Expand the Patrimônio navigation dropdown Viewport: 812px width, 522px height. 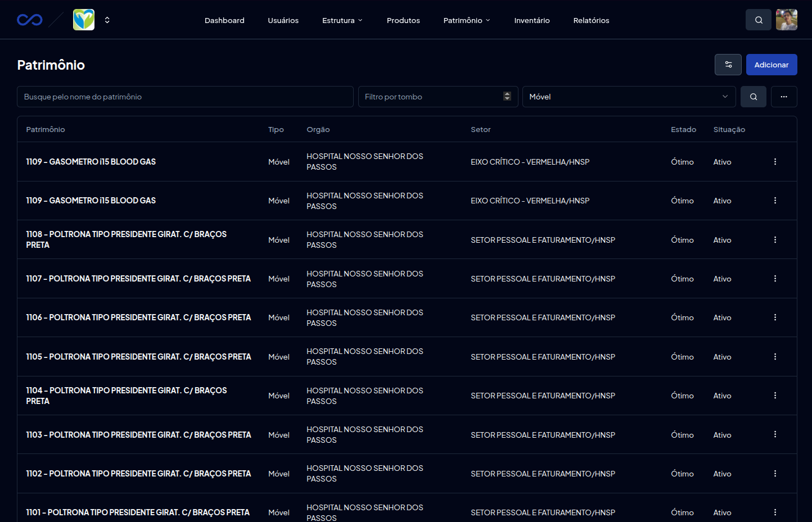pos(466,20)
